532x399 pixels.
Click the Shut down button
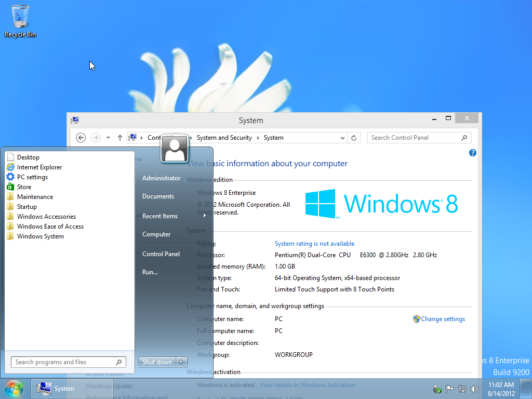pos(157,362)
